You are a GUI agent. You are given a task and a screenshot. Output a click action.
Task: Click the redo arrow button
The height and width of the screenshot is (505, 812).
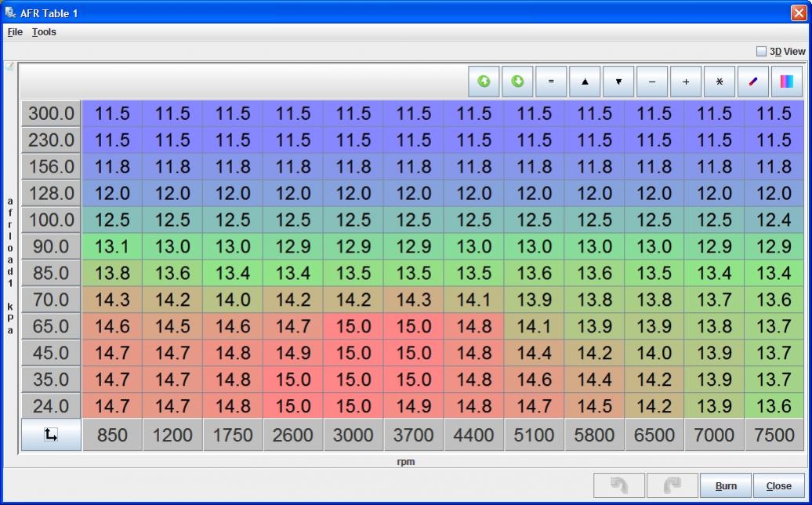click(x=672, y=485)
